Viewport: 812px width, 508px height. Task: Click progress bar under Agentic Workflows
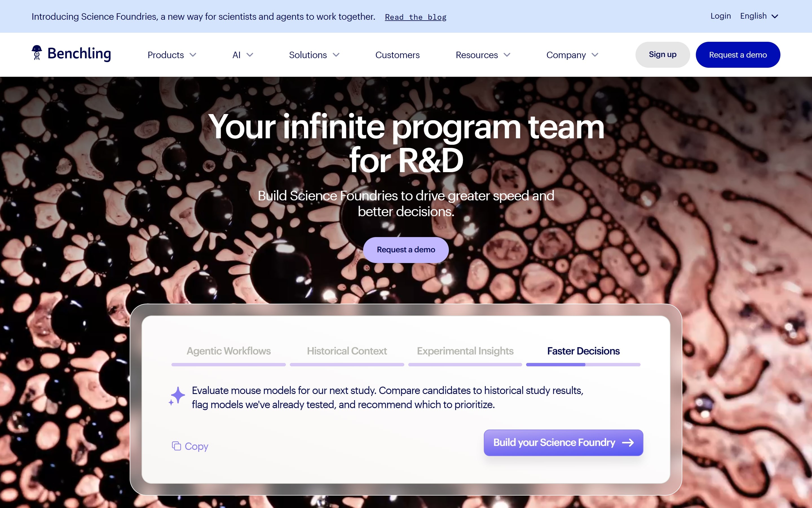point(228,365)
